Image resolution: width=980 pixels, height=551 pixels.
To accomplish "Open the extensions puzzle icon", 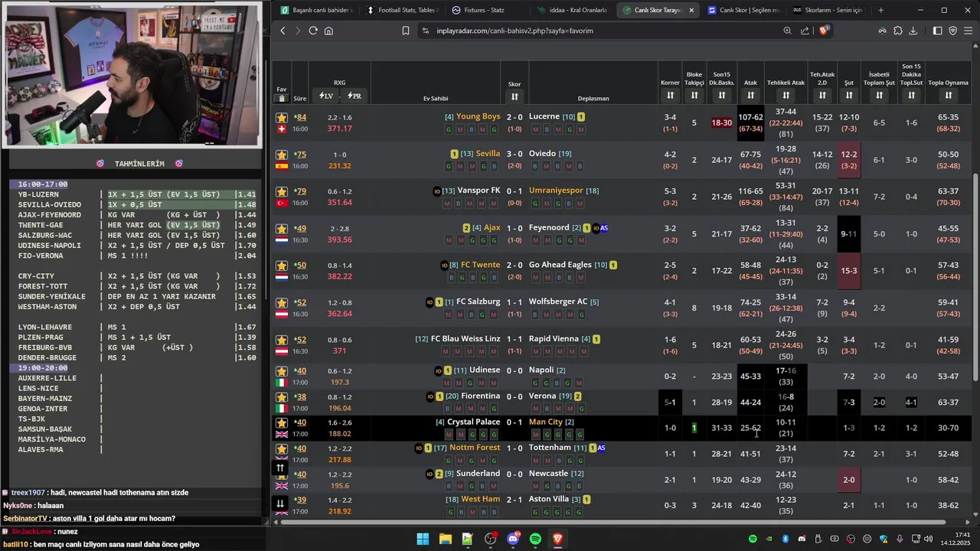I will [x=898, y=31].
